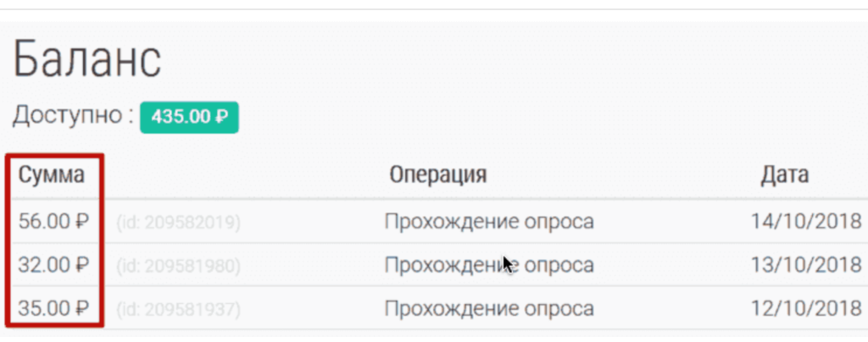The width and height of the screenshot is (868, 342).
Task: Select the 56.00 ₽ amount cell
Action: click(53, 222)
